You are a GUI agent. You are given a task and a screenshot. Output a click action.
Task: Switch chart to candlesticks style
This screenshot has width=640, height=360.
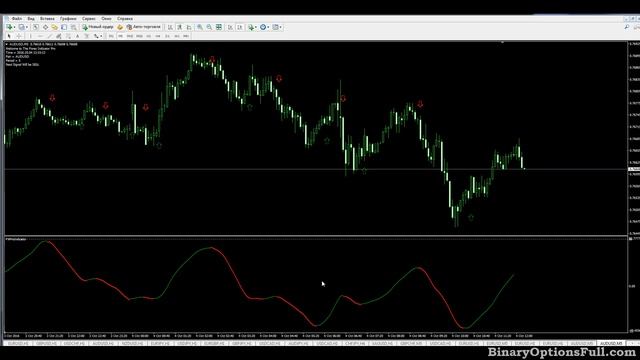180,27
